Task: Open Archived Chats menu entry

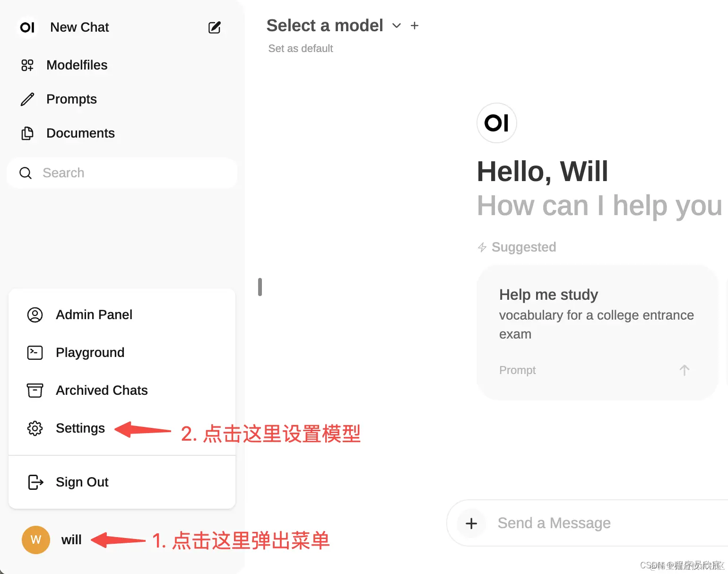Action: 122,391
